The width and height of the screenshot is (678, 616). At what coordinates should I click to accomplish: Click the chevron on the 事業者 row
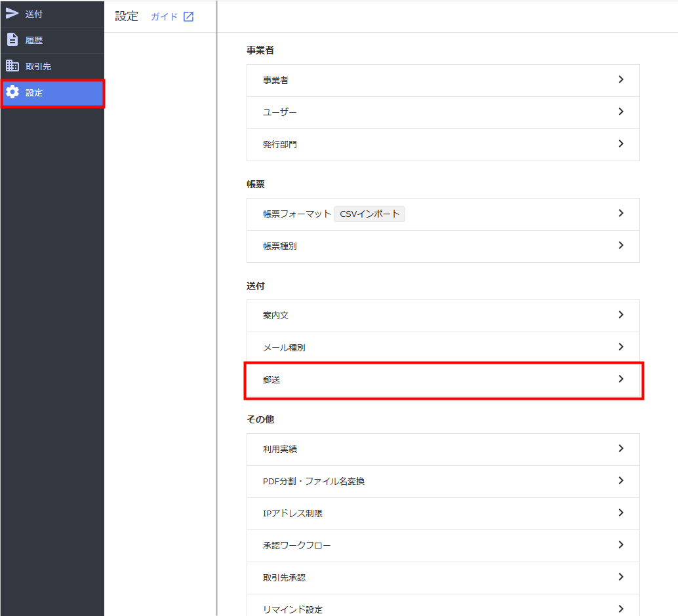[621, 79]
